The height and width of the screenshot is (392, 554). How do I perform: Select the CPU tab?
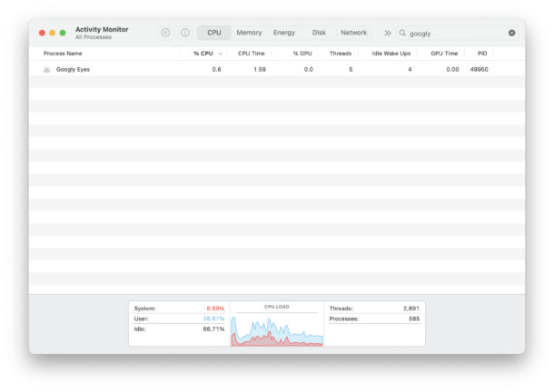(x=213, y=33)
